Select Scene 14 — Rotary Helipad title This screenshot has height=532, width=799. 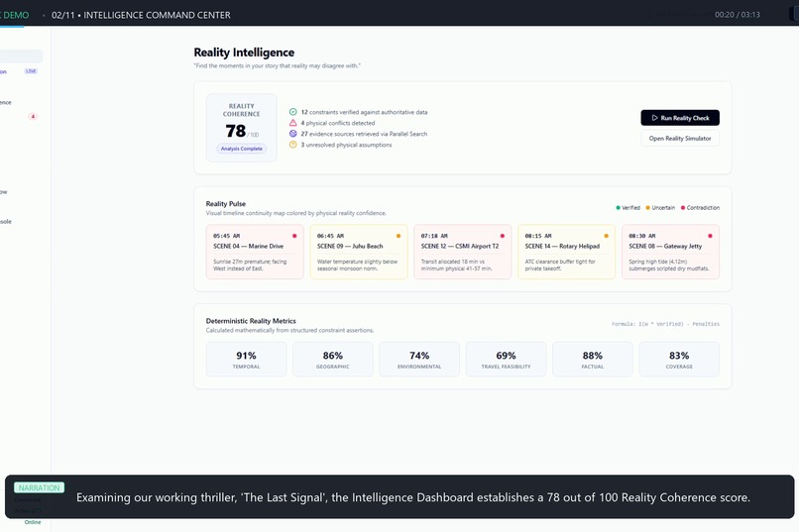(x=562, y=246)
